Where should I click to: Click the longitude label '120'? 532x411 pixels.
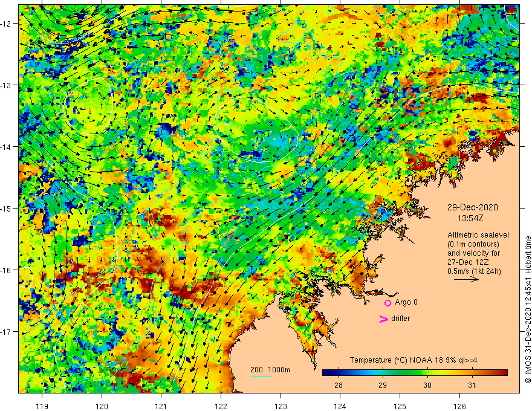102,406
